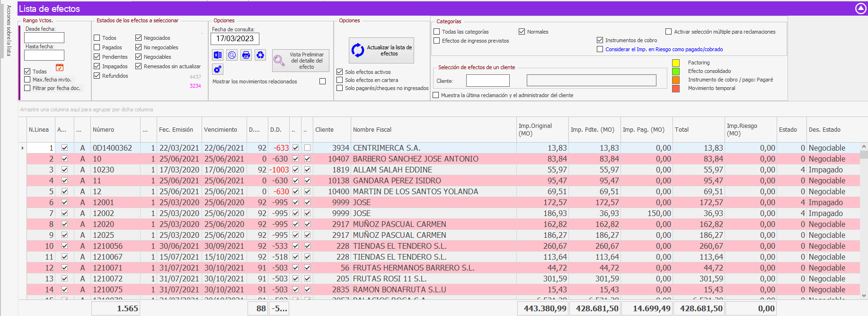The width and height of the screenshot is (868, 316).
Task: Open Considerar el Imp. en Riesgo link
Action: (664, 49)
